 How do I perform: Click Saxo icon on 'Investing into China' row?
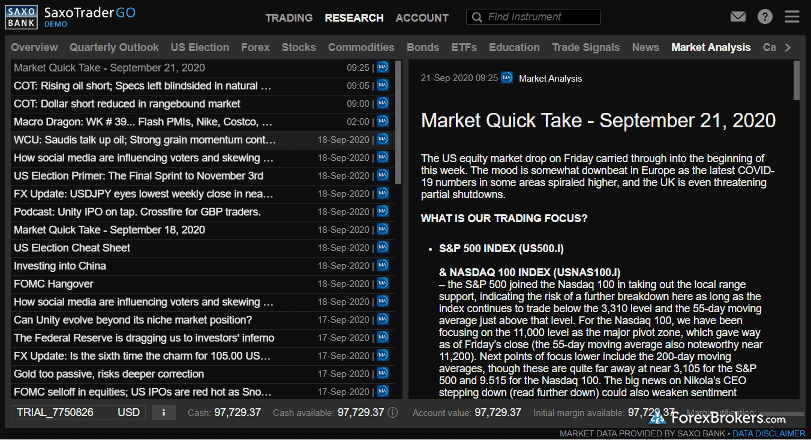pyautogui.click(x=383, y=265)
